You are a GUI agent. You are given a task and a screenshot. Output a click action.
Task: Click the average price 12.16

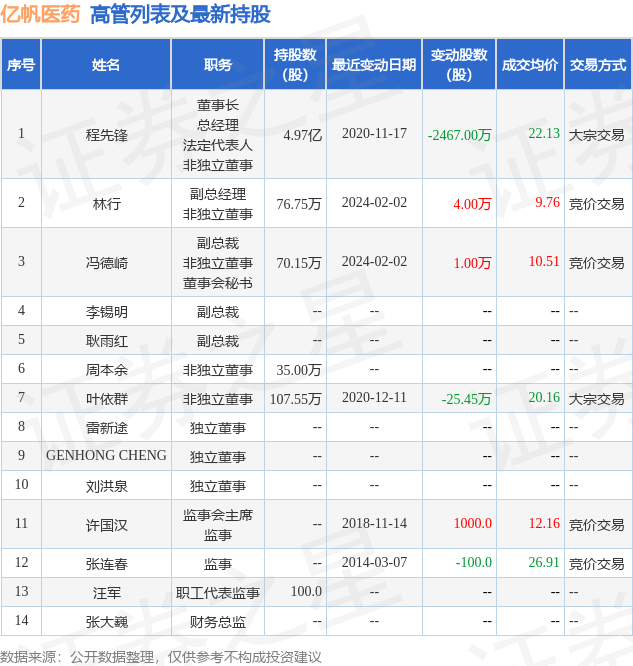[544, 523]
